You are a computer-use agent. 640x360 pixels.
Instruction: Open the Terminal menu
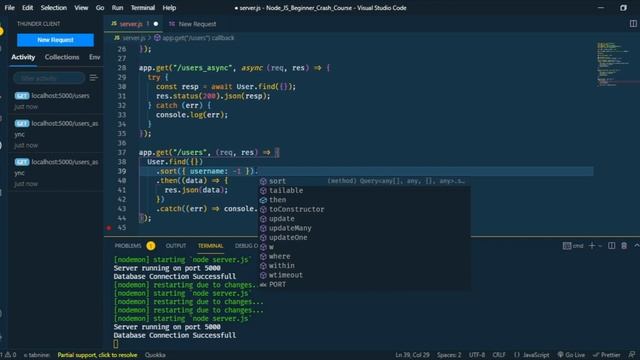click(142, 8)
